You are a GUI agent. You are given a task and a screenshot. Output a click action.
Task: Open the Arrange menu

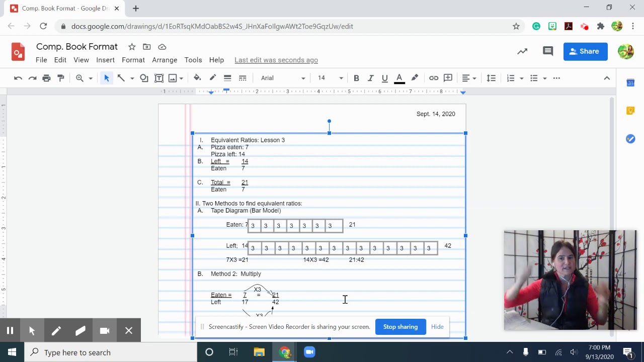tap(165, 60)
